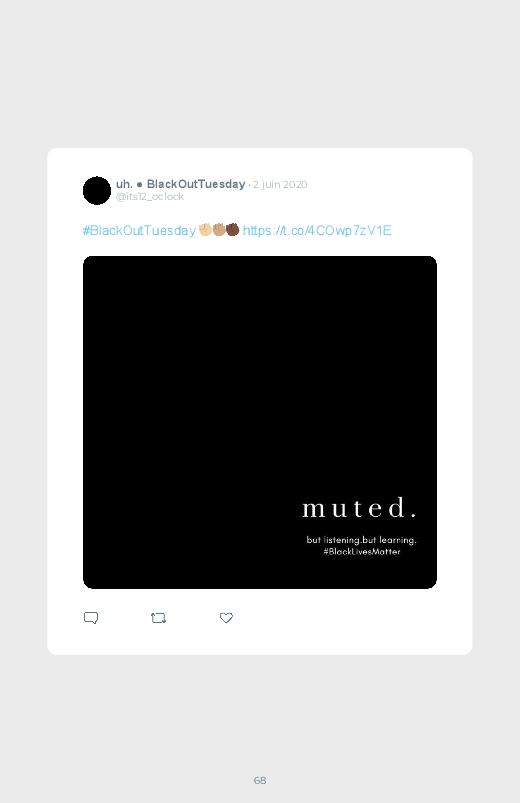The width and height of the screenshot is (520, 803).
Task: Click the page number 68
Action: [260, 780]
